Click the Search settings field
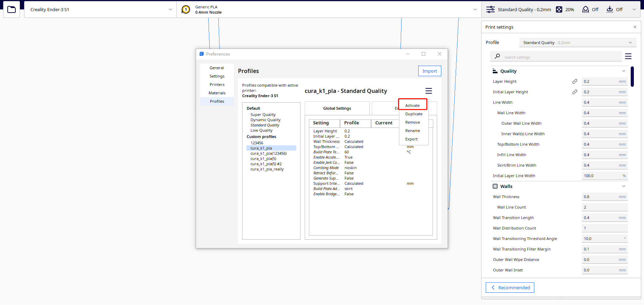This screenshot has height=305, width=644. (x=556, y=57)
